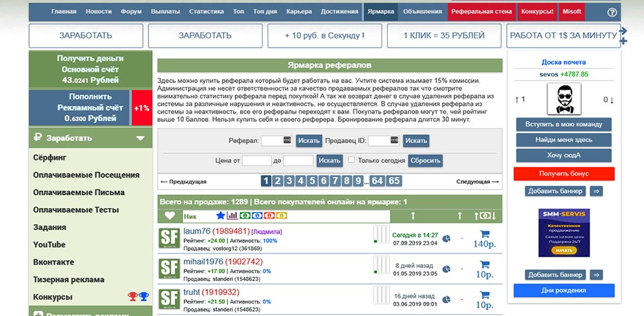Click SF avatar of truht
The height and width of the screenshot is (316, 644).
[169, 299]
